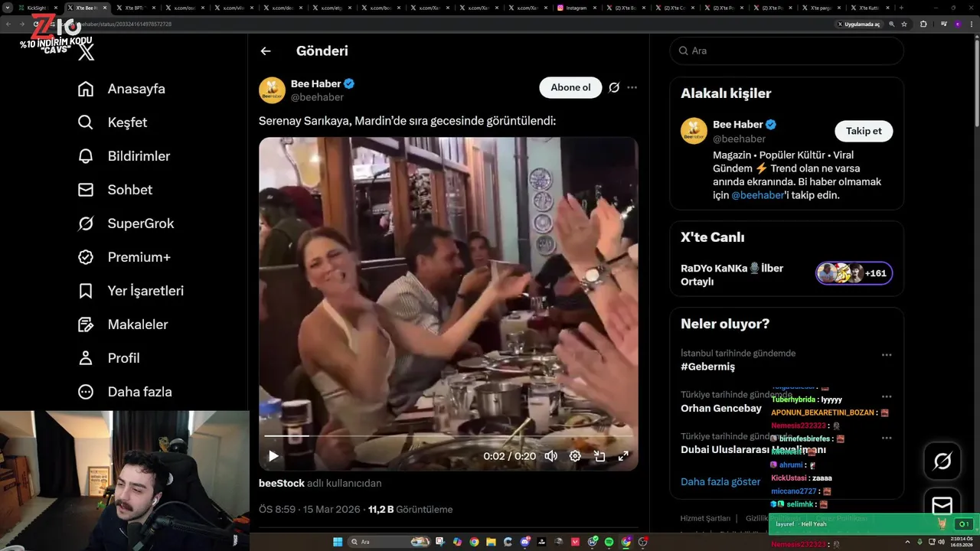The width and height of the screenshot is (980, 551).
Task: Open post three-dot more menu
Action: pos(632,87)
